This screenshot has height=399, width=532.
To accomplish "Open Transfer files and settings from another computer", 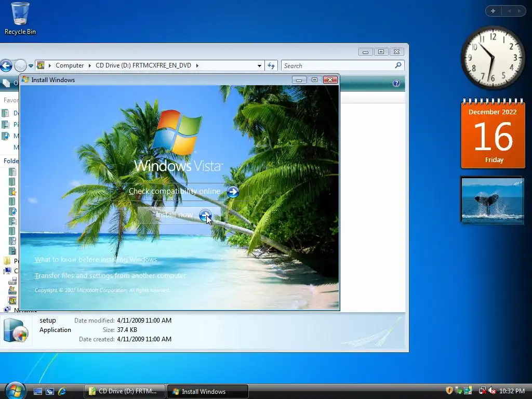I will tap(110, 275).
